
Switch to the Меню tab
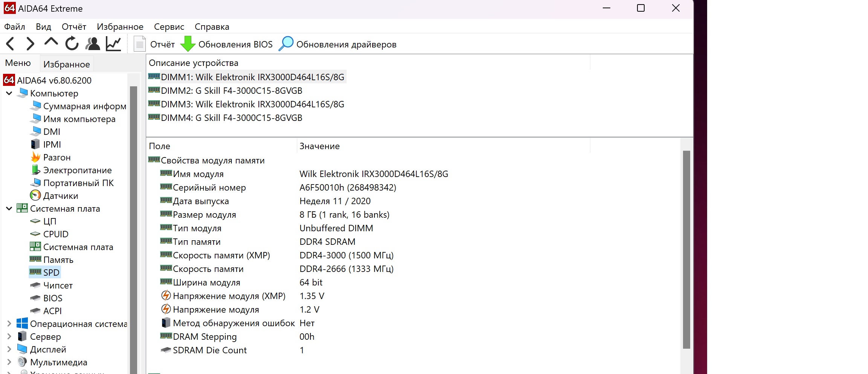(x=18, y=63)
